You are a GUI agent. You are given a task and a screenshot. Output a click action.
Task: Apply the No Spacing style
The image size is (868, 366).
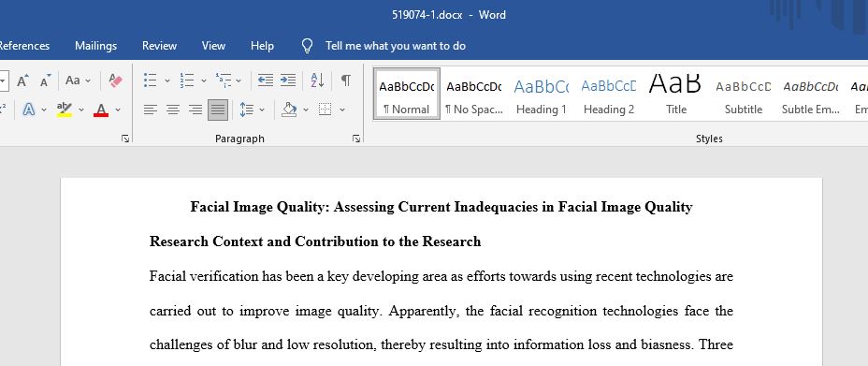click(x=474, y=95)
